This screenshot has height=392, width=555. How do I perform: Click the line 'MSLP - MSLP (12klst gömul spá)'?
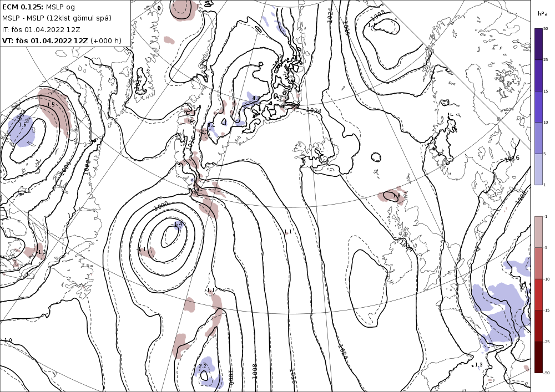click(x=57, y=18)
